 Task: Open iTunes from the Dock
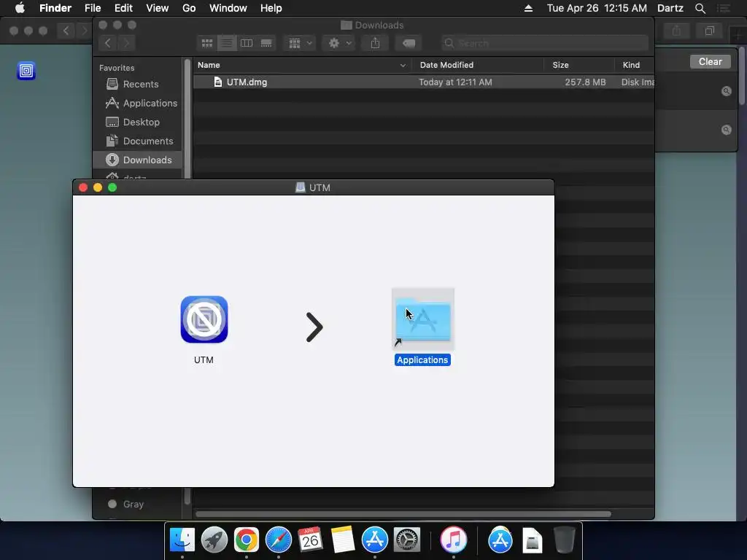tap(453, 540)
